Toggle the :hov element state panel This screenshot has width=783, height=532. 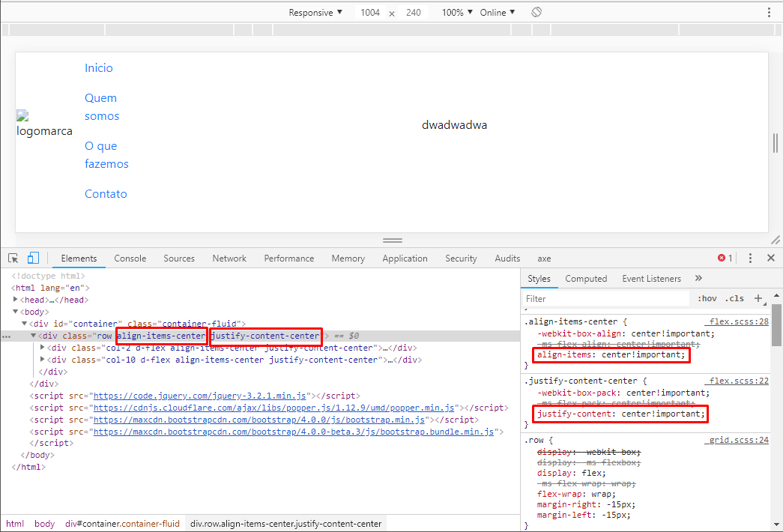707,299
